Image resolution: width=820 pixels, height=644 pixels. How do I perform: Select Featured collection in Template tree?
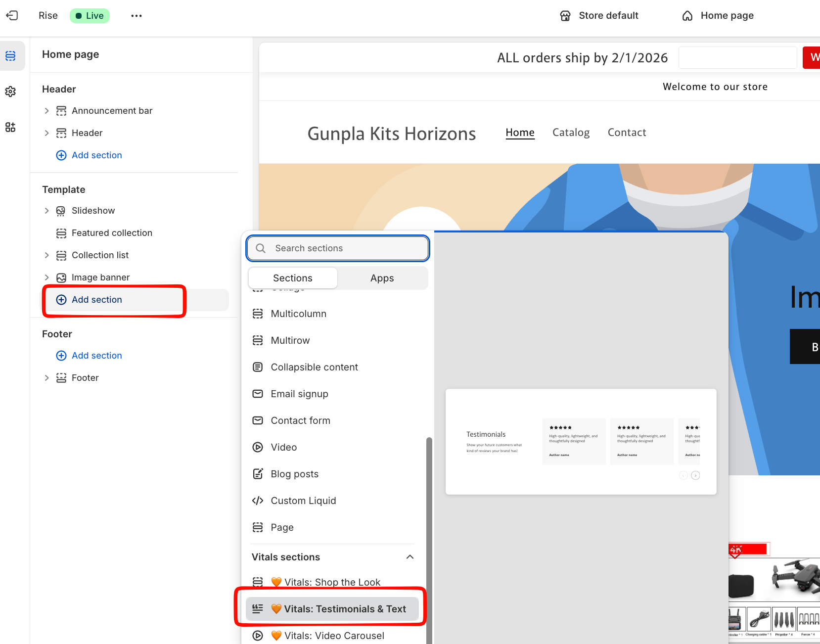click(x=112, y=233)
